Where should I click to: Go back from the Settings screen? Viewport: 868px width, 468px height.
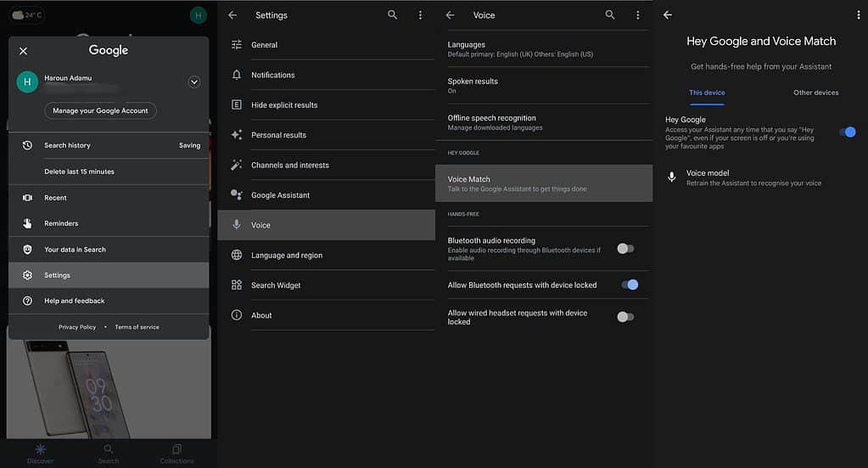232,15
